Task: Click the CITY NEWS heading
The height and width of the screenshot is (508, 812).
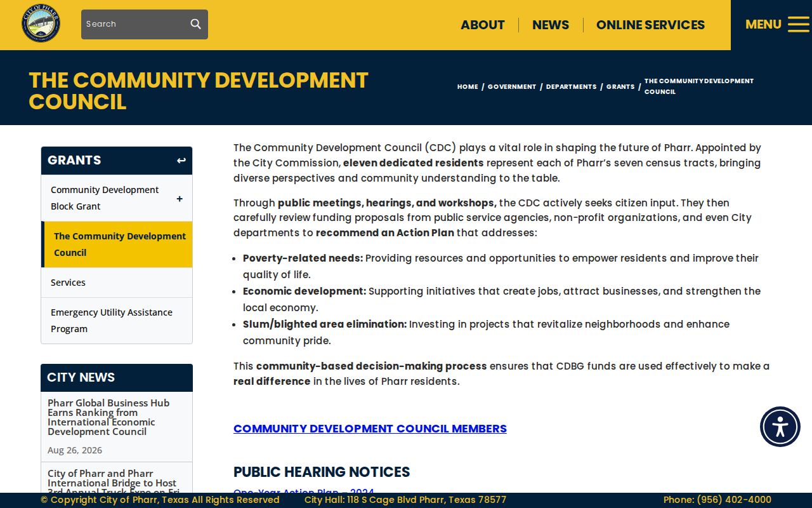Action: [81, 377]
